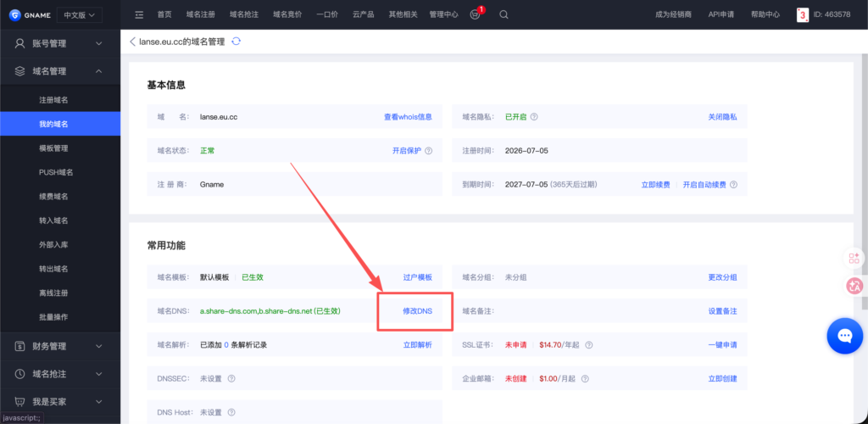The height and width of the screenshot is (424, 868).
Task: Open the live chat bubble
Action: tap(845, 336)
